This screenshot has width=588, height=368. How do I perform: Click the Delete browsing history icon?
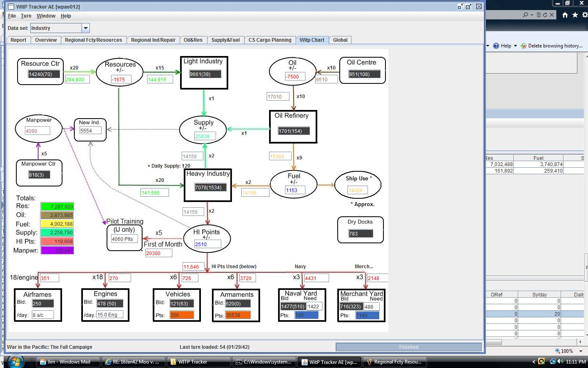(x=523, y=46)
